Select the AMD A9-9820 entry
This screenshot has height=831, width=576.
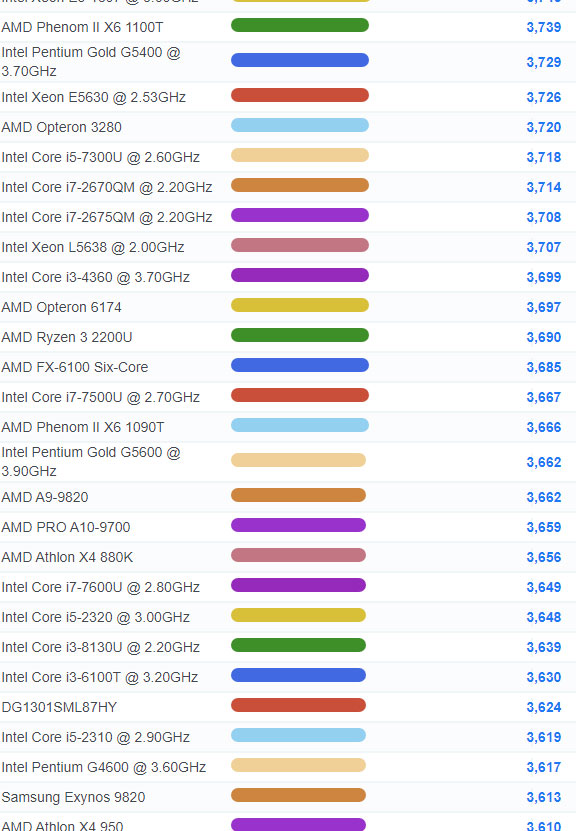point(45,497)
